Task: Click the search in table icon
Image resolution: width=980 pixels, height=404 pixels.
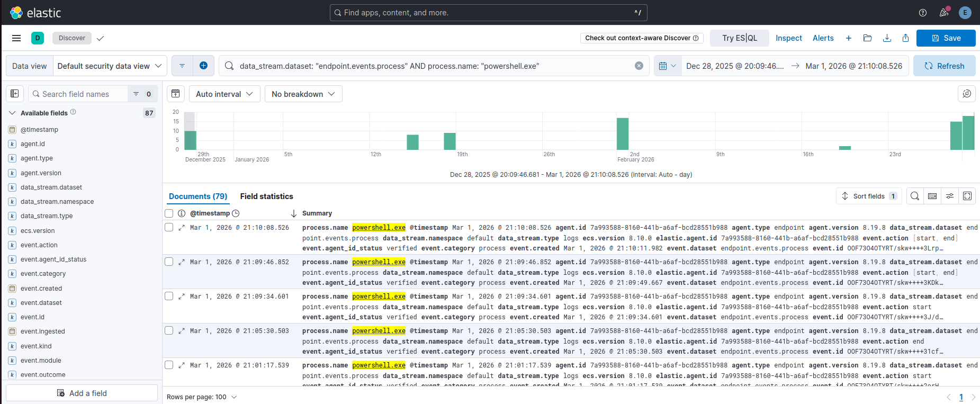Action: pyautogui.click(x=915, y=196)
